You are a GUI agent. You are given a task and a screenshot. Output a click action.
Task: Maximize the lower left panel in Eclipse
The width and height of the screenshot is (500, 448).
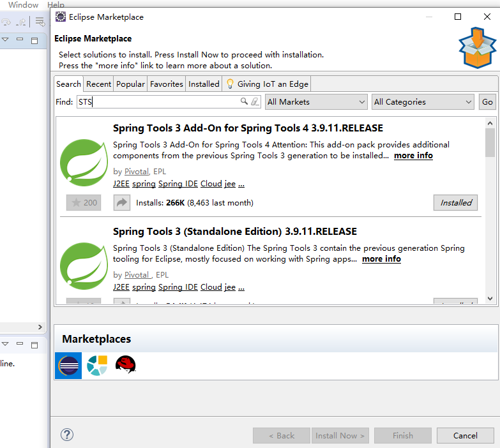pyautogui.click(x=34, y=345)
